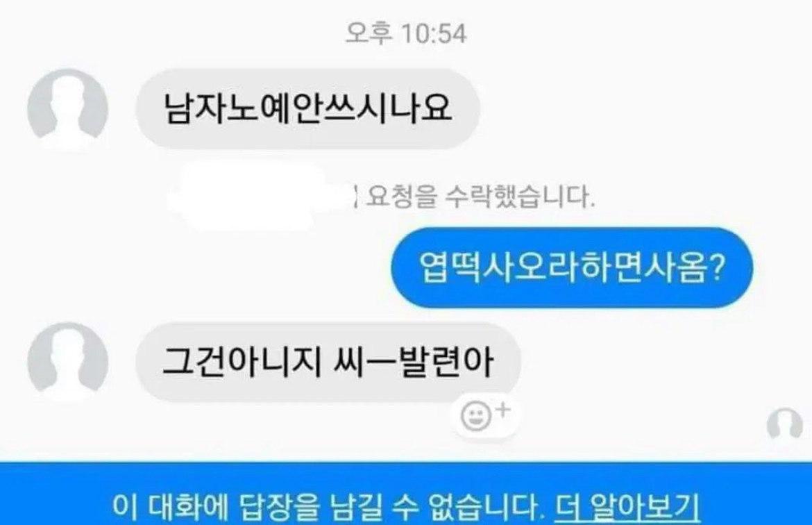Open the smiley add-reaction icon
This screenshot has width=812, height=525.
point(475,416)
